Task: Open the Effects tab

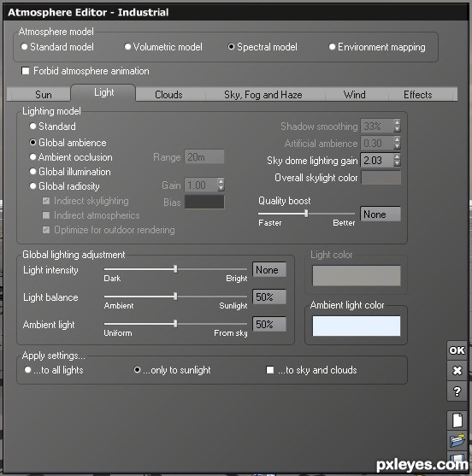Action: tap(417, 95)
